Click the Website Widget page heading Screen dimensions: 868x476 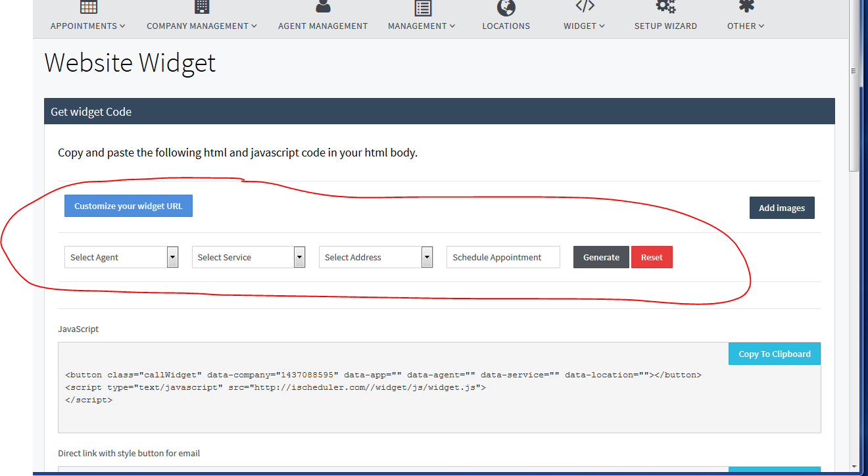(x=130, y=63)
